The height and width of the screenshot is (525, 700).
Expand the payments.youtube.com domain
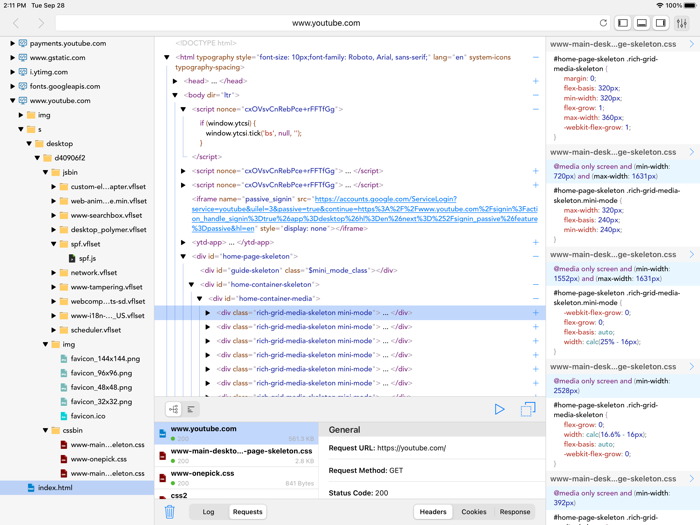pos(13,43)
